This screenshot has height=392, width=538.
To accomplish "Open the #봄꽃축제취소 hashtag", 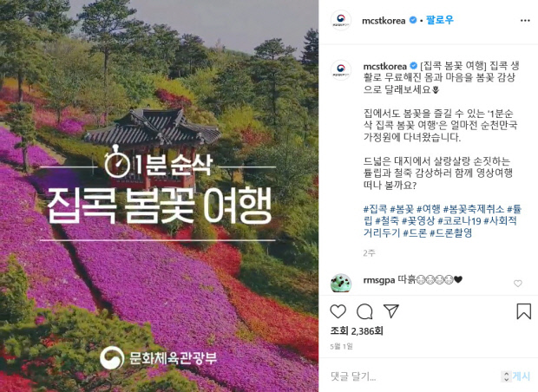I will click(x=474, y=208).
